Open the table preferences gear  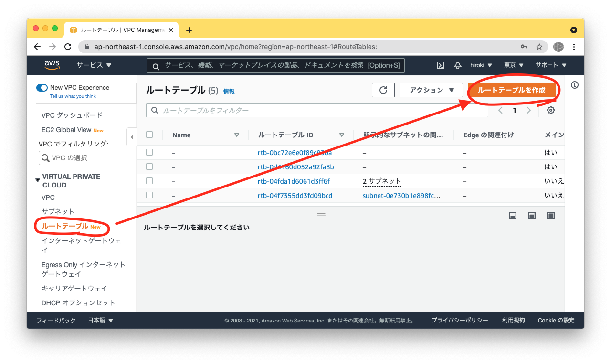pos(550,110)
